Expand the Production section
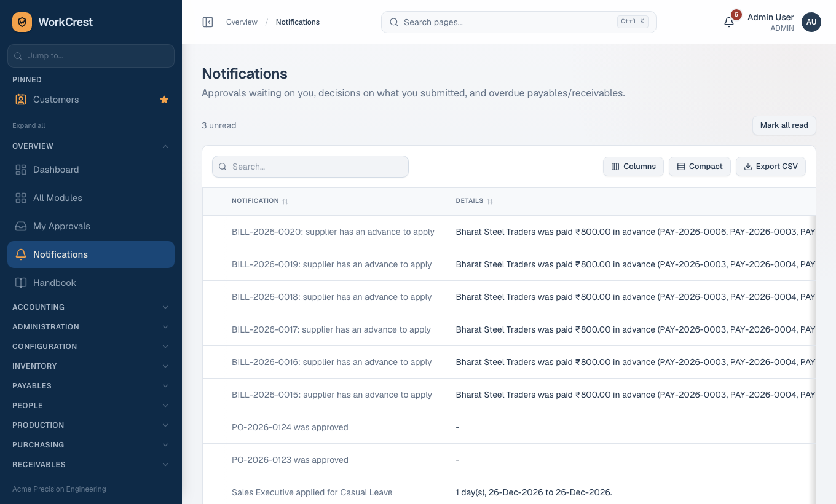The width and height of the screenshot is (836, 504). tap(91, 425)
